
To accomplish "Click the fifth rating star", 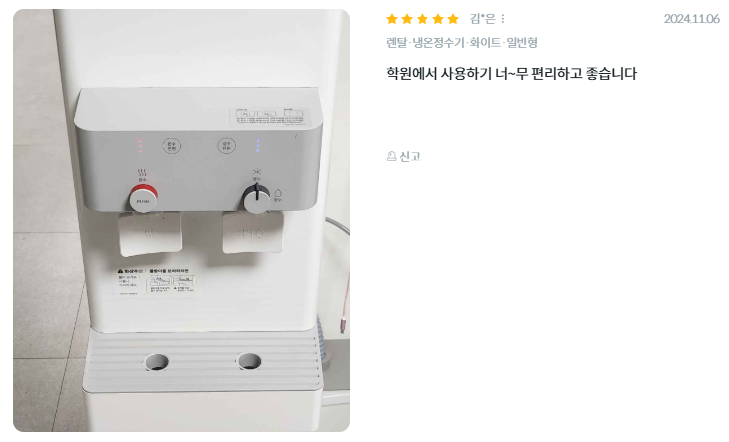I will coord(453,19).
